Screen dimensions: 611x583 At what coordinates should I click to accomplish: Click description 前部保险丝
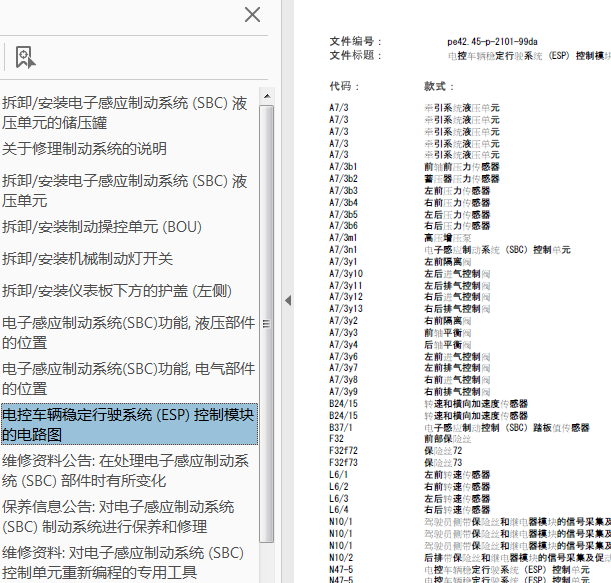(447, 439)
